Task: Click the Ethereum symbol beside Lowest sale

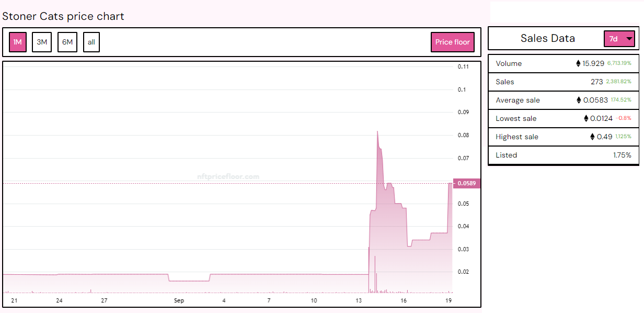Action: [x=586, y=118]
